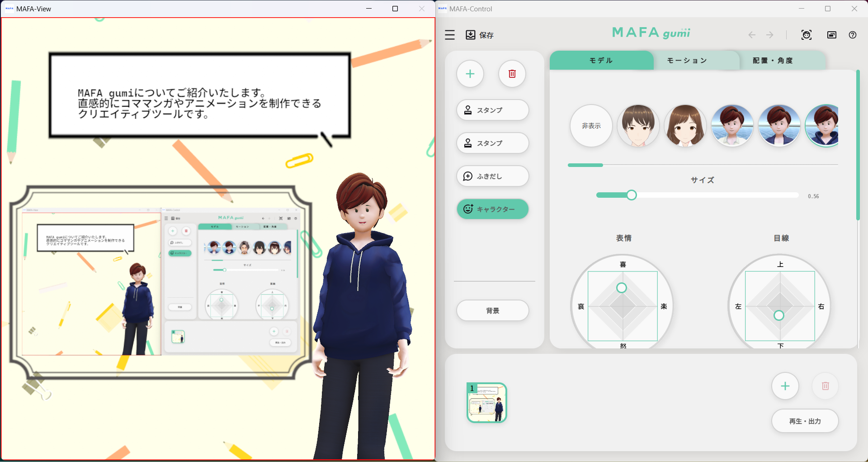Switch to the モーション tab

[687, 61]
